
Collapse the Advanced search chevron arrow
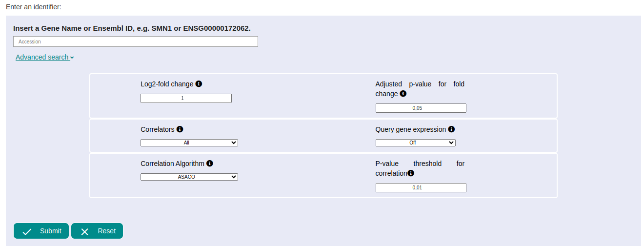pyautogui.click(x=72, y=58)
